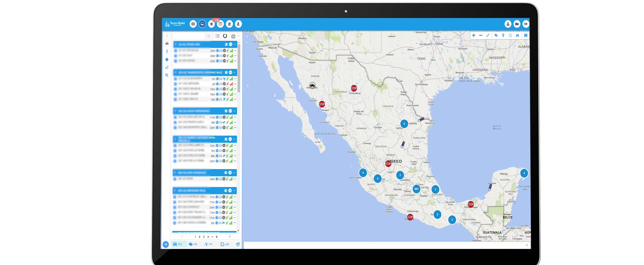This screenshot has width=644, height=265.
Task: Toggle checkbox of the 2d vehicle row
Action: tap(176, 84)
